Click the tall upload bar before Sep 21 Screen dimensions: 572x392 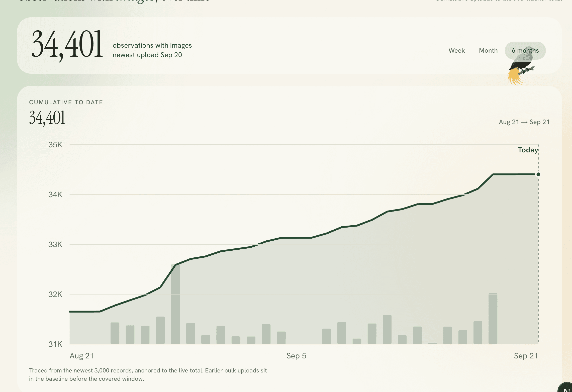(493, 318)
